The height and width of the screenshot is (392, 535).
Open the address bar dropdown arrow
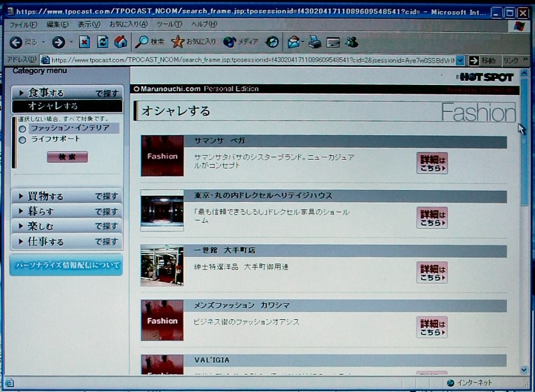pos(460,60)
